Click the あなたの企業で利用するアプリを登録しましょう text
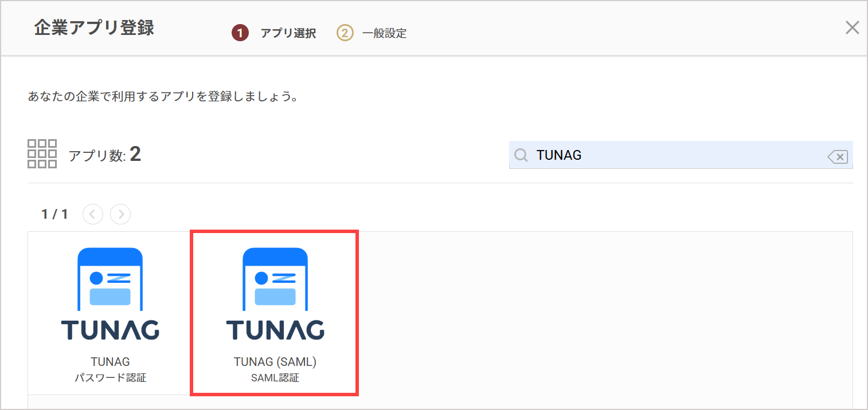Viewport: 868px width, 410px height. coord(163,96)
